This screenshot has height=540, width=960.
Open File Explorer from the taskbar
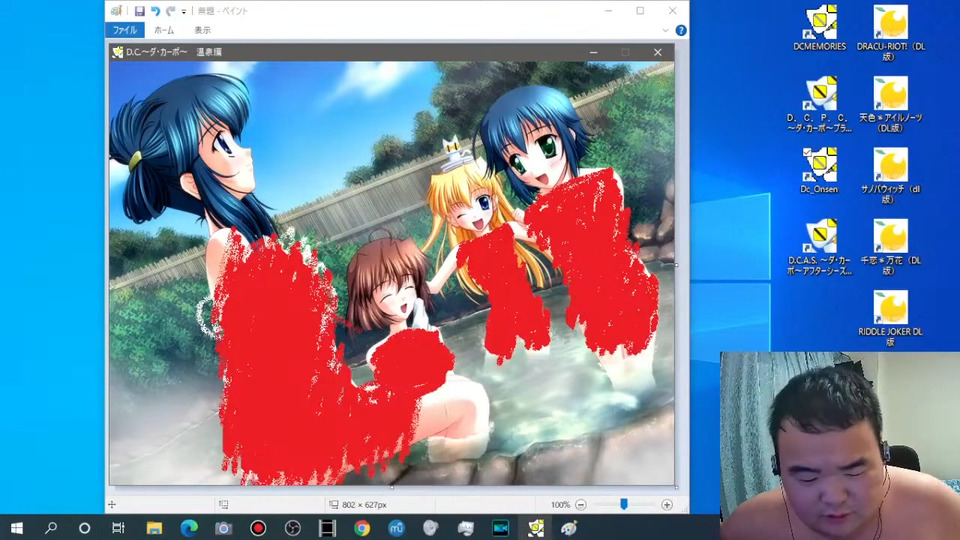click(154, 528)
